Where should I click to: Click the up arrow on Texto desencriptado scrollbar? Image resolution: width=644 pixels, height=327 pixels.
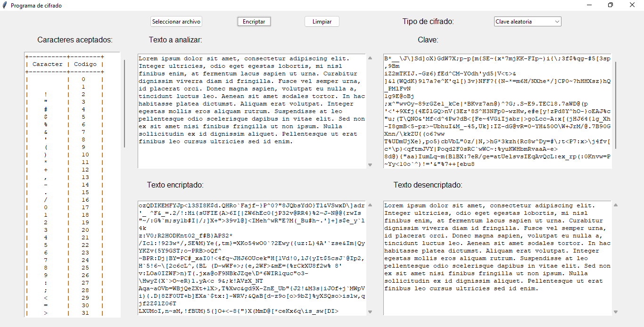tap(615, 204)
